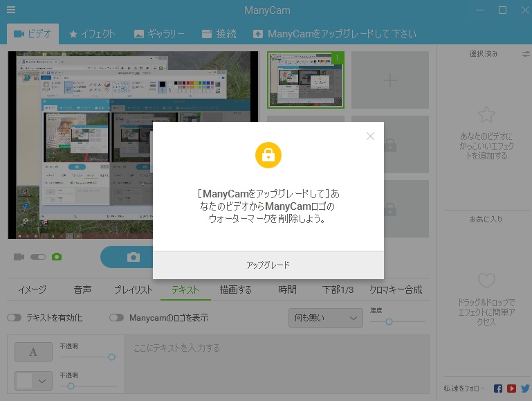Click the main video preview area
This screenshot has width=532, height=401.
point(133,145)
